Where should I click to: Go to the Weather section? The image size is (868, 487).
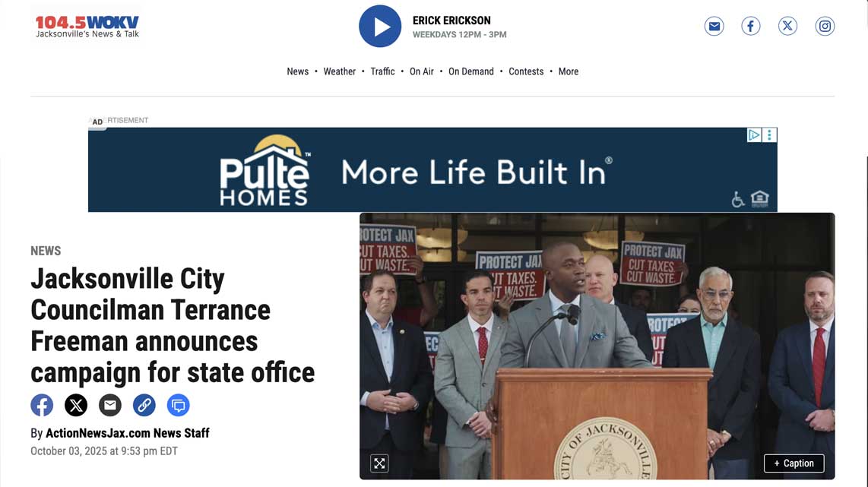click(x=339, y=71)
